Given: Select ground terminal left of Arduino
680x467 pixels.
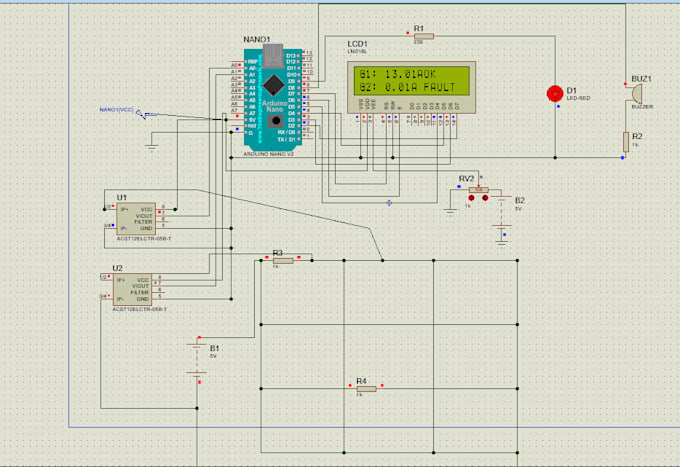Looking at the screenshot, I should coord(151,148).
